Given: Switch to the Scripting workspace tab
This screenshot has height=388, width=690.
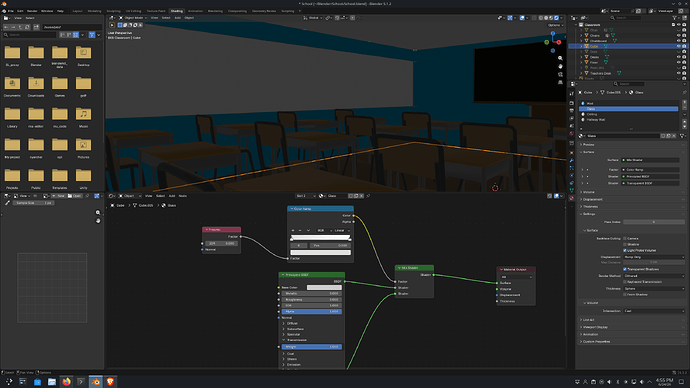Looking at the screenshot, I should click(288, 11).
